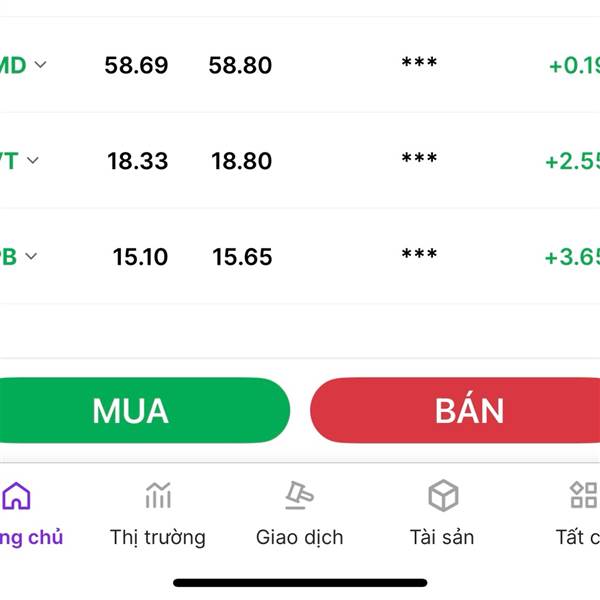Switch to the Thị trường tab label

pos(158,538)
